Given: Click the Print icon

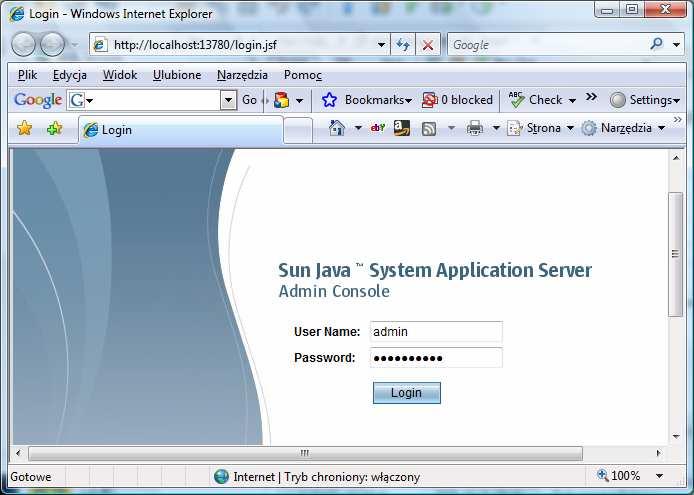Looking at the screenshot, I should click(x=475, y=128).
